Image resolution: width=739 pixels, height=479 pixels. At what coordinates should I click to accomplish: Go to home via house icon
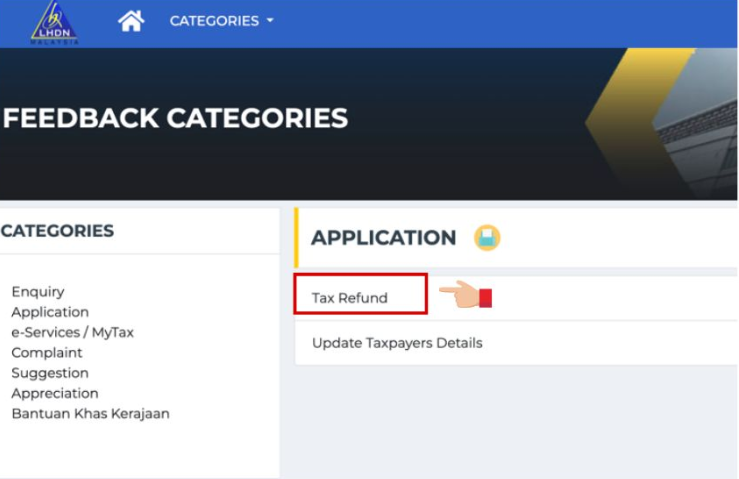click(131, 21)
